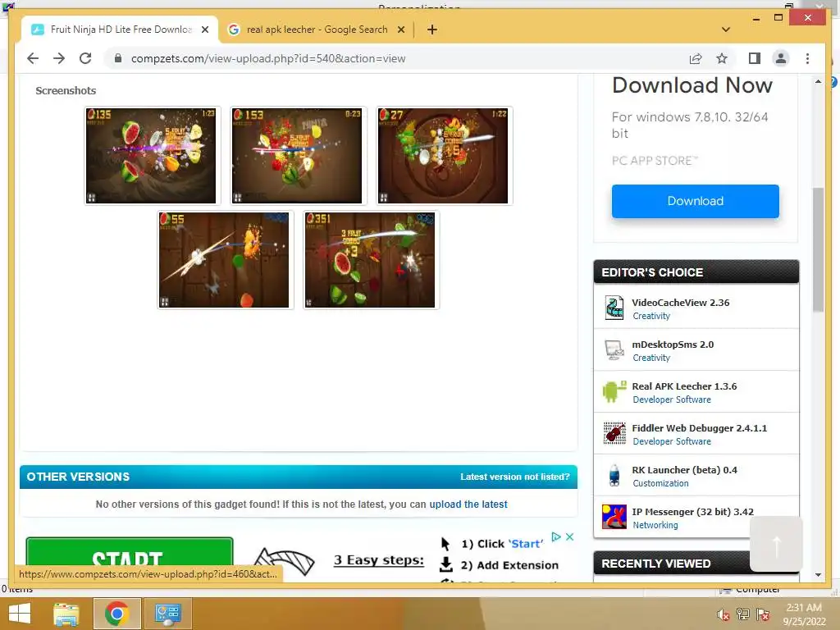Open IP Messenger (32 bit) 3.42 link
Viewport: 840px width, 630px height.
click(x=692, y=512)
